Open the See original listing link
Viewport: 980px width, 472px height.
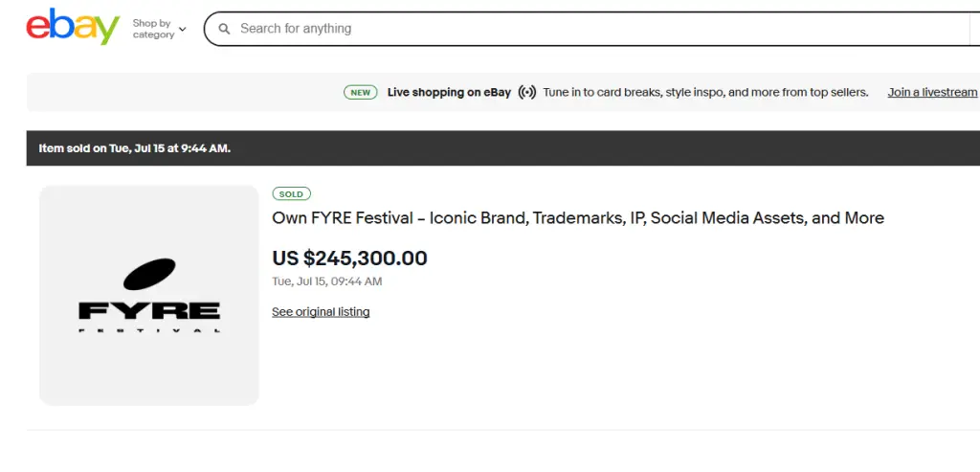pos(321,311)
